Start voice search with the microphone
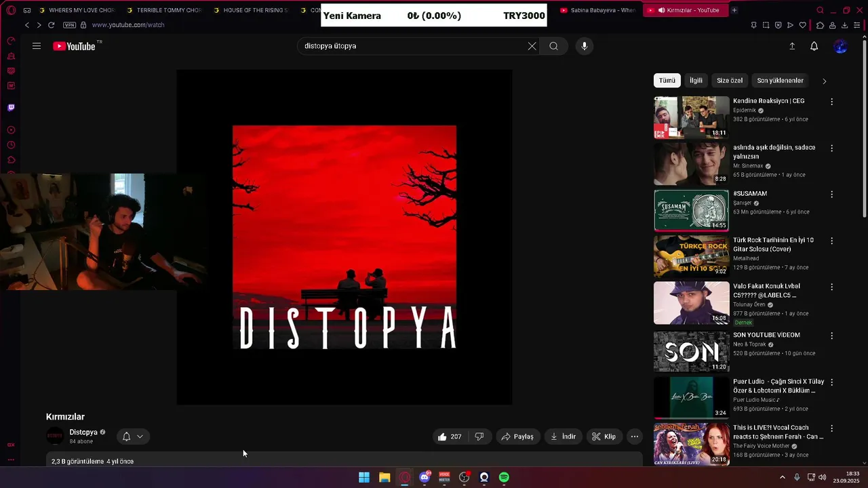 pyautogui.click(x=585, y=46)
